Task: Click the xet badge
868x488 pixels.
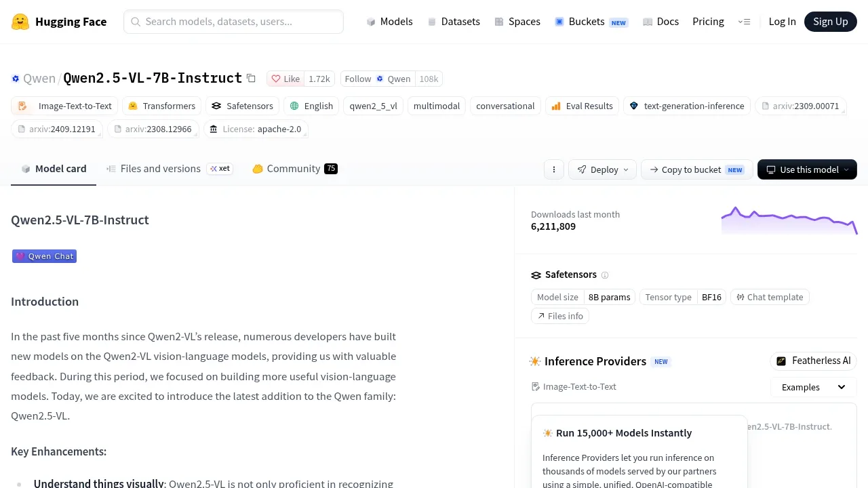Action: [x=220, y=169]
